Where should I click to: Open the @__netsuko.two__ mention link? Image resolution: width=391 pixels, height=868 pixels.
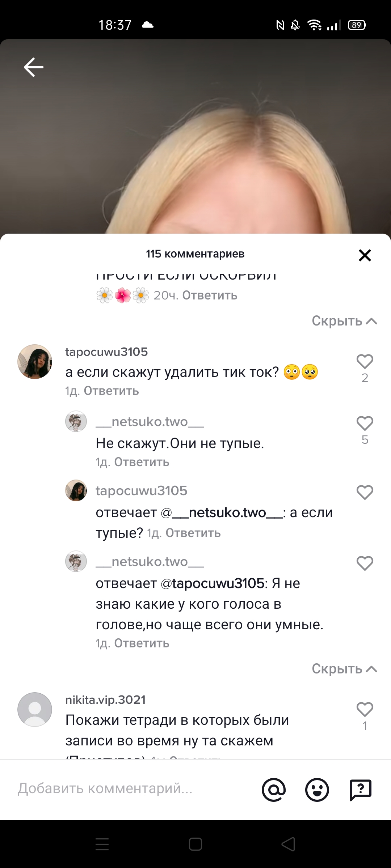(222, 512)
